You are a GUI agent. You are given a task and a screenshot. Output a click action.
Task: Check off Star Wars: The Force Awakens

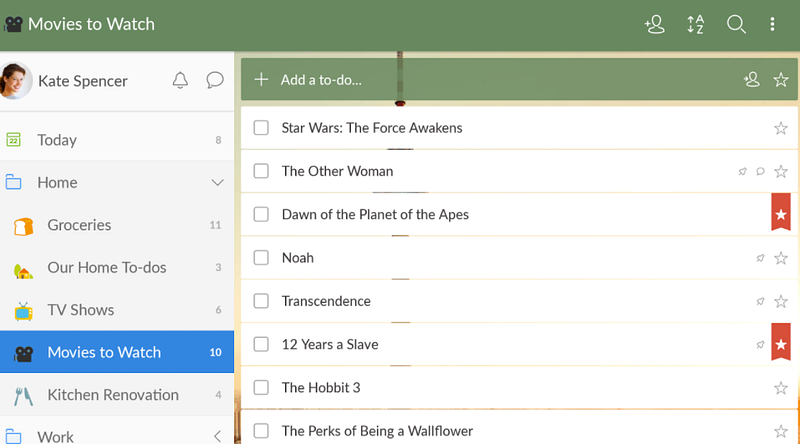[261, 128]
